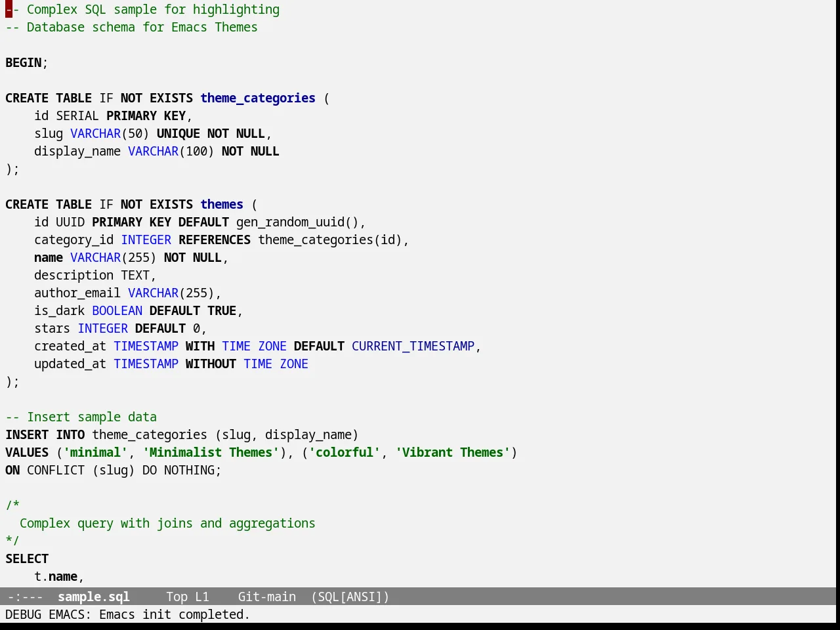Click the (SQL[ANSI]) major mode indicator
840x630 pixels.
(350, 597)
